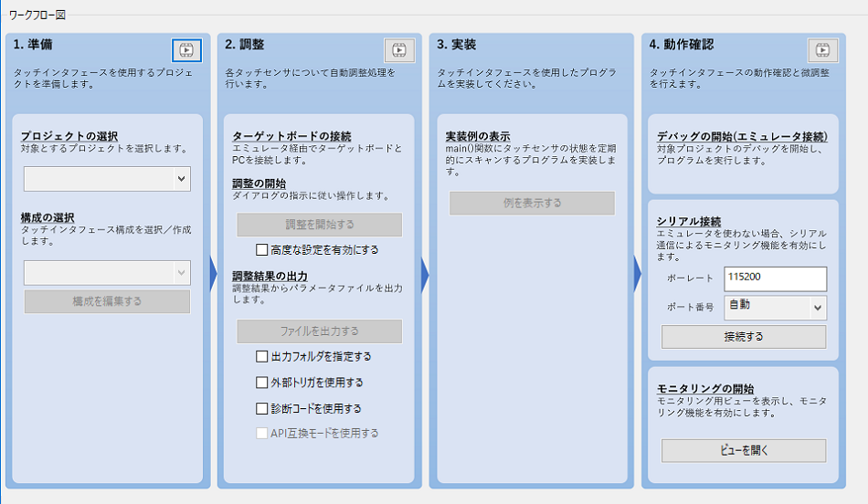Click the 例を表示する button

(532, 204)
